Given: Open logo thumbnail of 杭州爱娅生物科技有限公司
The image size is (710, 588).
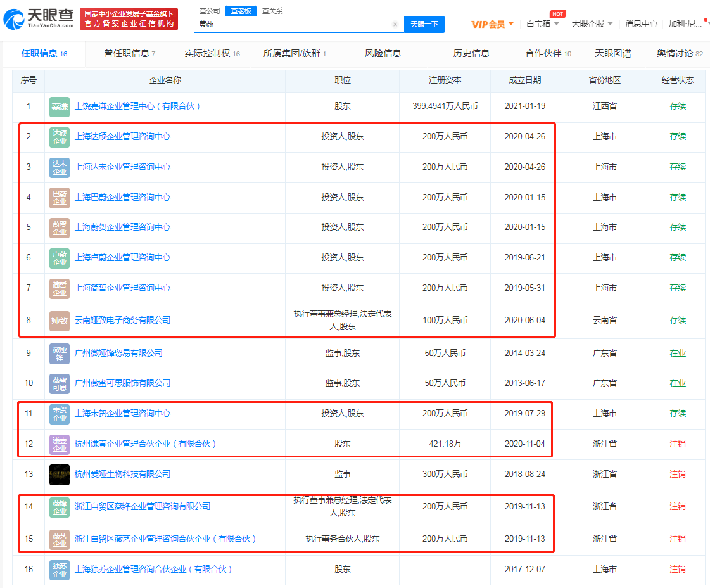Looking at the screenshot, I should 60,475.
